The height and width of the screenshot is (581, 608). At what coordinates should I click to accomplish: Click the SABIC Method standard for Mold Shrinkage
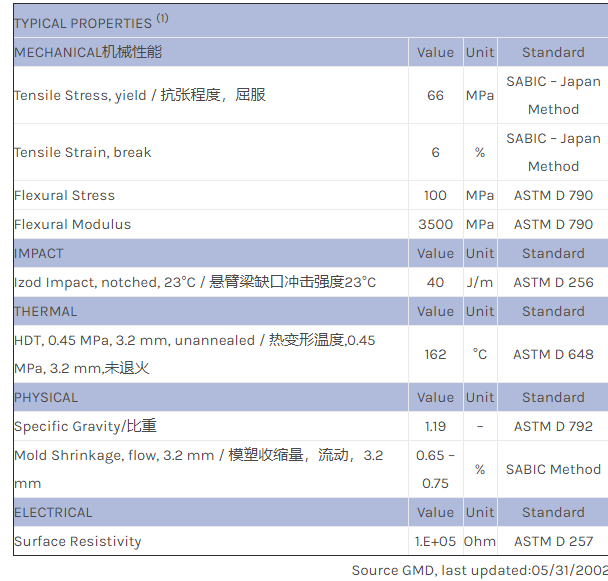(553, 469)
